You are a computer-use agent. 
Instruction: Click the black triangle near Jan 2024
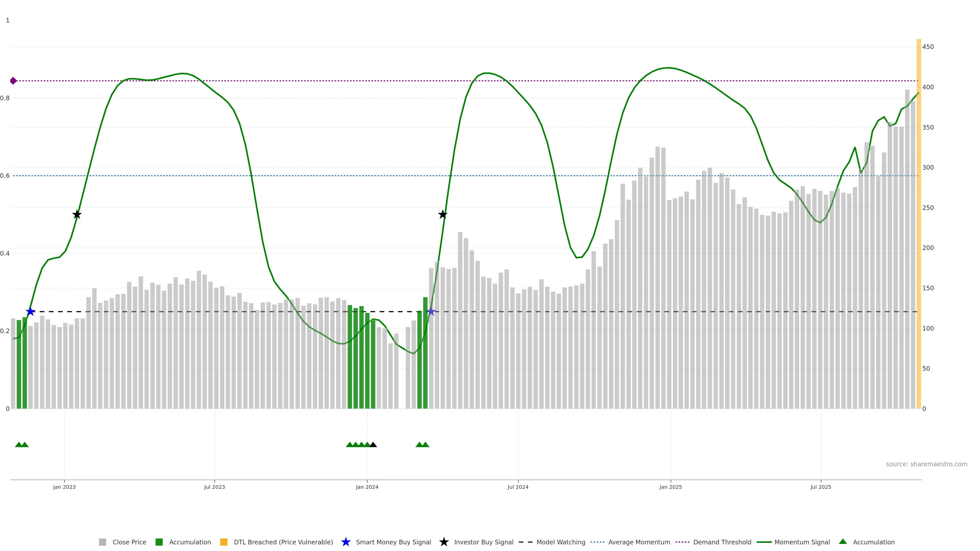[373, 445]
